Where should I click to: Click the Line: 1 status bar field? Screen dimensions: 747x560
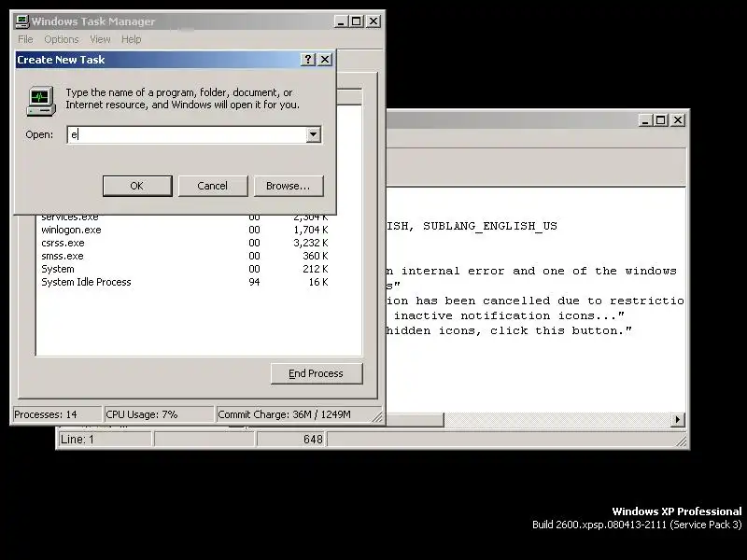[x=105, y=439]
